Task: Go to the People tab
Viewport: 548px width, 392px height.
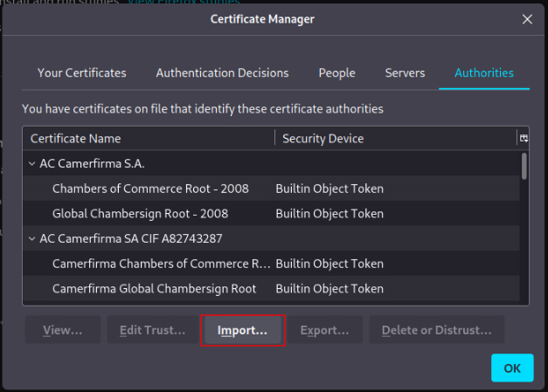Action: [x=336, y=73]
